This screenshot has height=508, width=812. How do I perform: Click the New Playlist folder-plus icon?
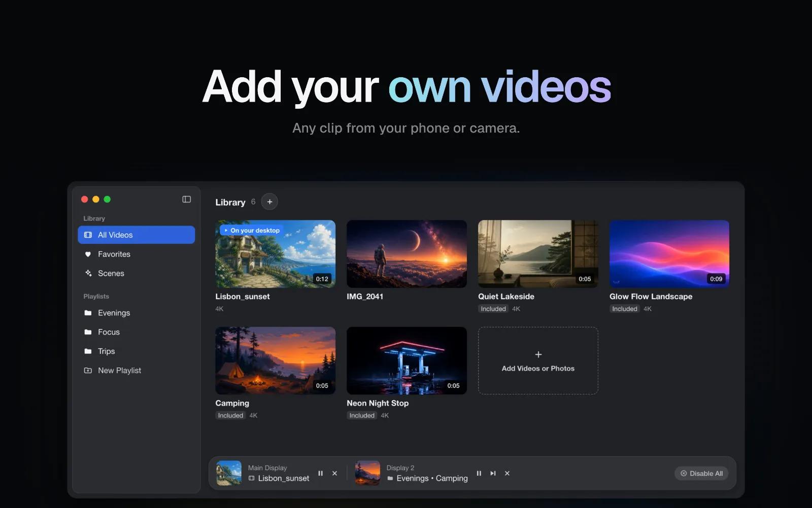(88, 370)
